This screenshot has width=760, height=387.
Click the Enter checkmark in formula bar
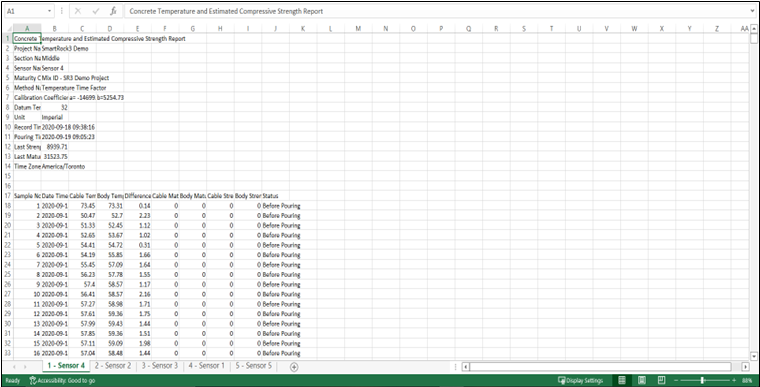click(95, 11)
